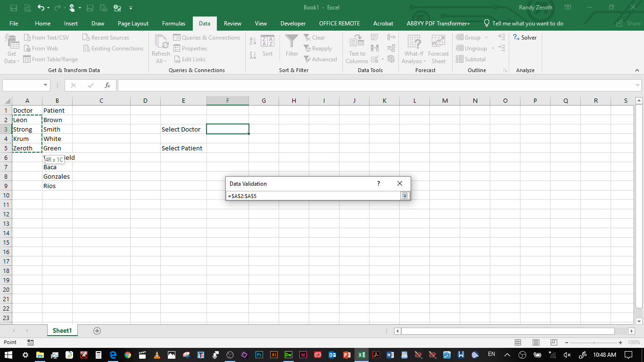Click Sort A to Z icon

253,41
